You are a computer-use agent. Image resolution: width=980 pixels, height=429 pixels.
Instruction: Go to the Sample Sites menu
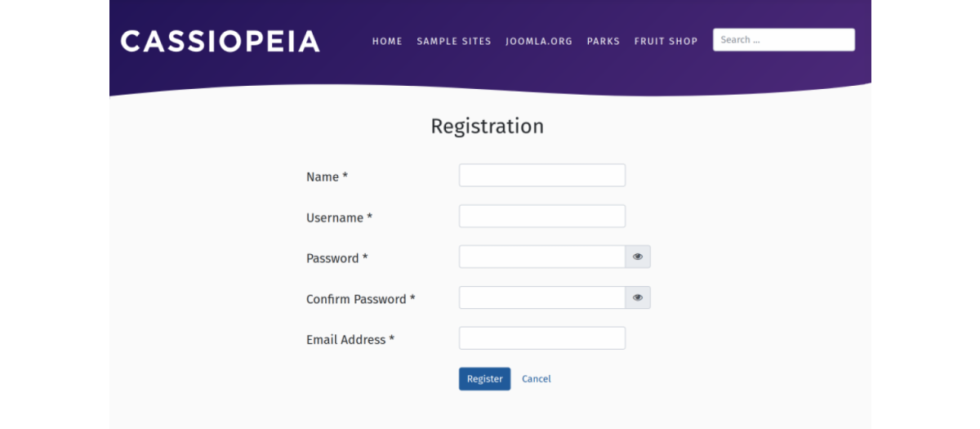[454, 41]
